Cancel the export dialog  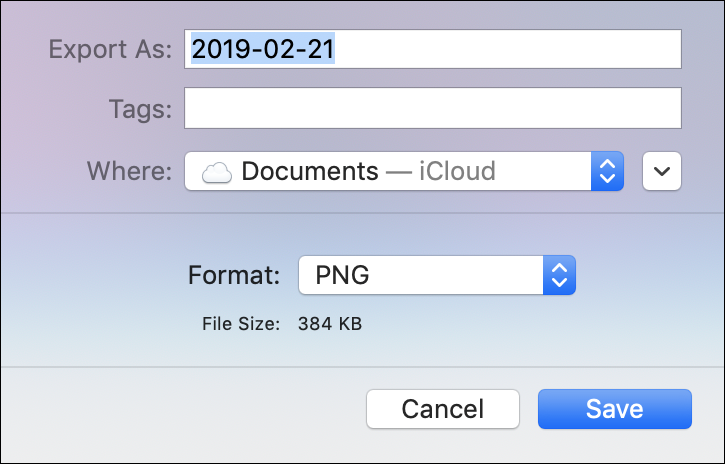tap(442, 409)
